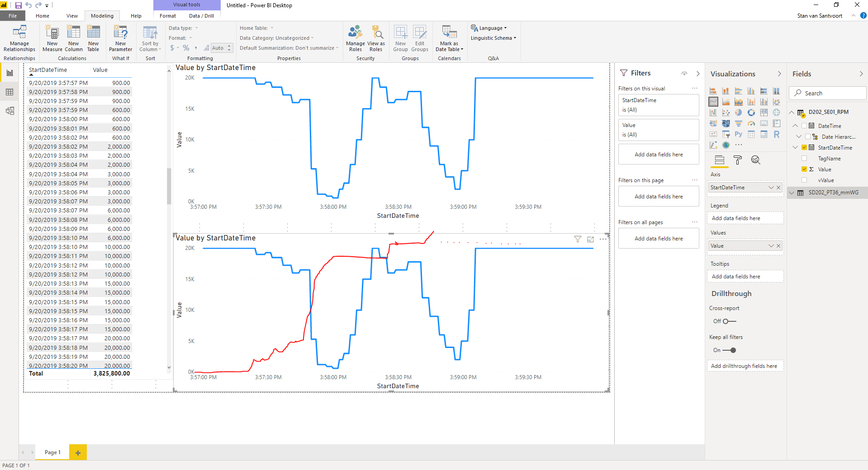
Task: Select the line chart visualization
Action: point(713,102)
